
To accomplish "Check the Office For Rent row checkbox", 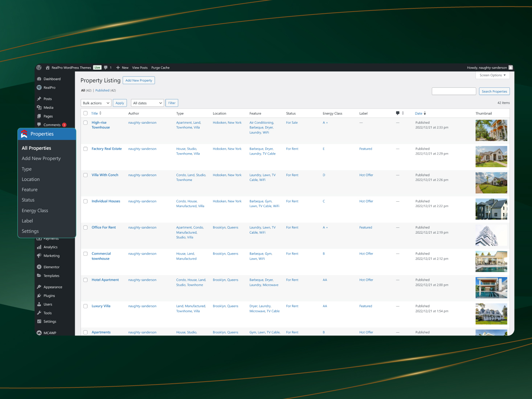I will [86, 227].
